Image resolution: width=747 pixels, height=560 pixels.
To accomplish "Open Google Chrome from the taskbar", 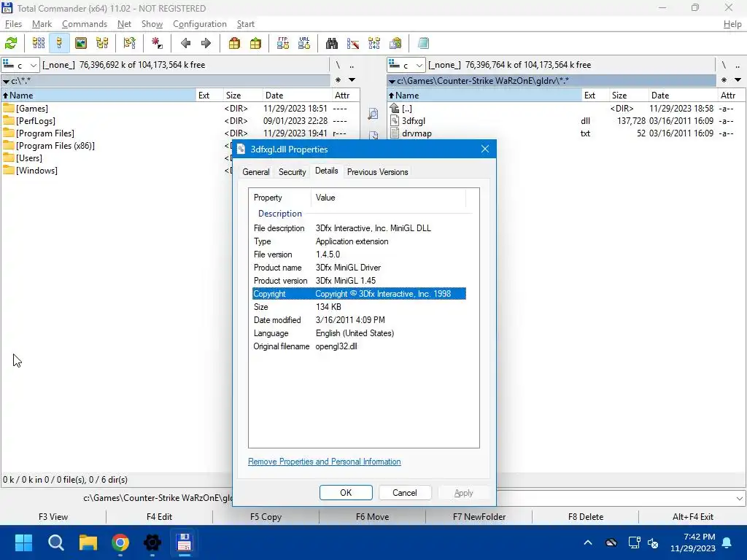I will pos(120,542).
